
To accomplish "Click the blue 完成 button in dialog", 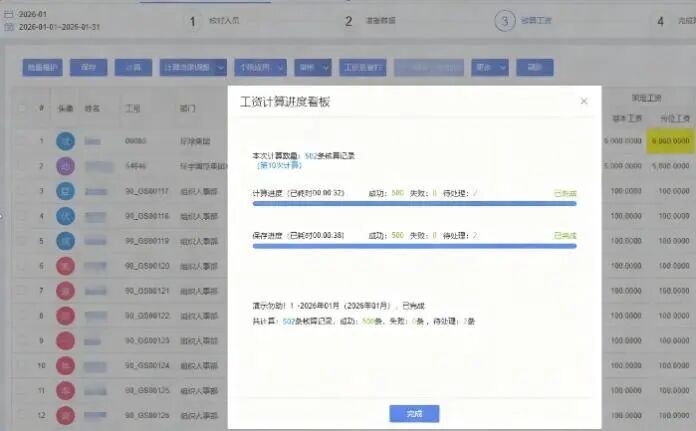I will click(x=414, y=414).
